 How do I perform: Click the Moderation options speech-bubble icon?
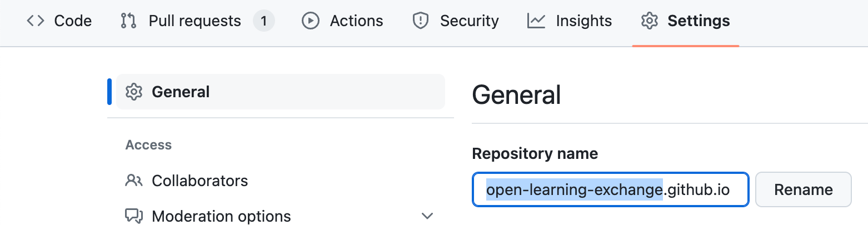pos(134,216)
